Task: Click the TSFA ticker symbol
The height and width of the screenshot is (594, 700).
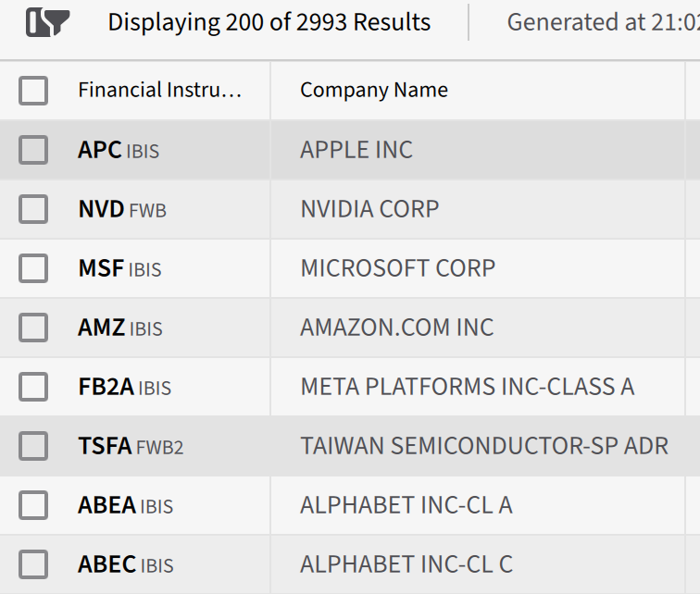Action: [105, 446]
